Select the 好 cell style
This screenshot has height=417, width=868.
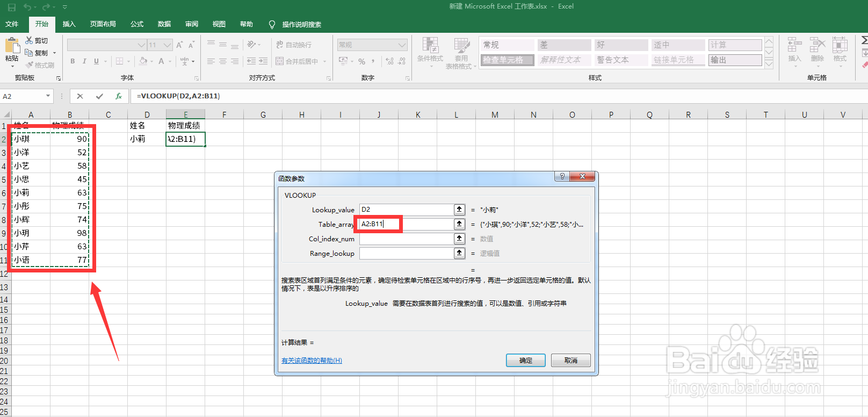click(x=621, y=45)
